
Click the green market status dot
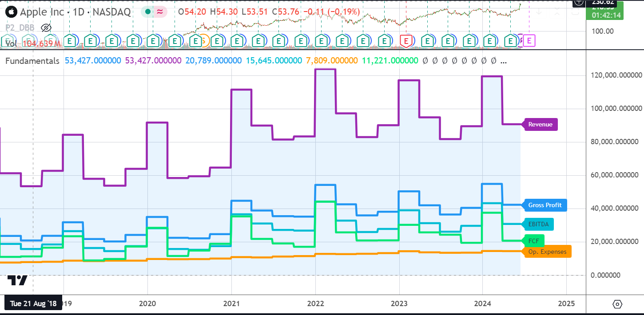(148, 12)
